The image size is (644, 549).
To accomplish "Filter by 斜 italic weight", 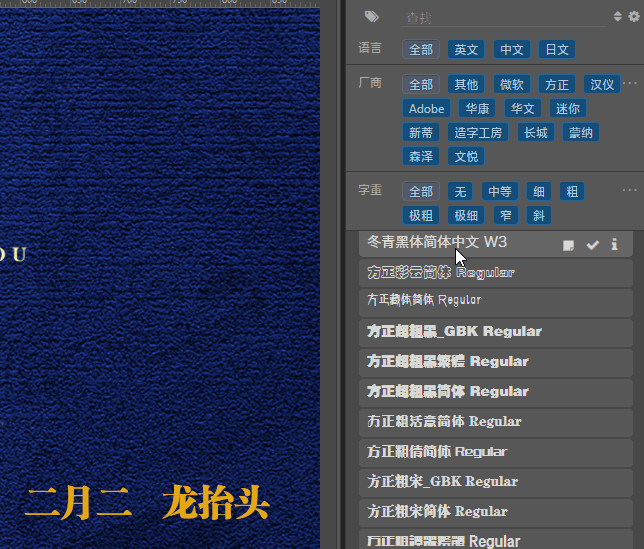I will (539, 215).
